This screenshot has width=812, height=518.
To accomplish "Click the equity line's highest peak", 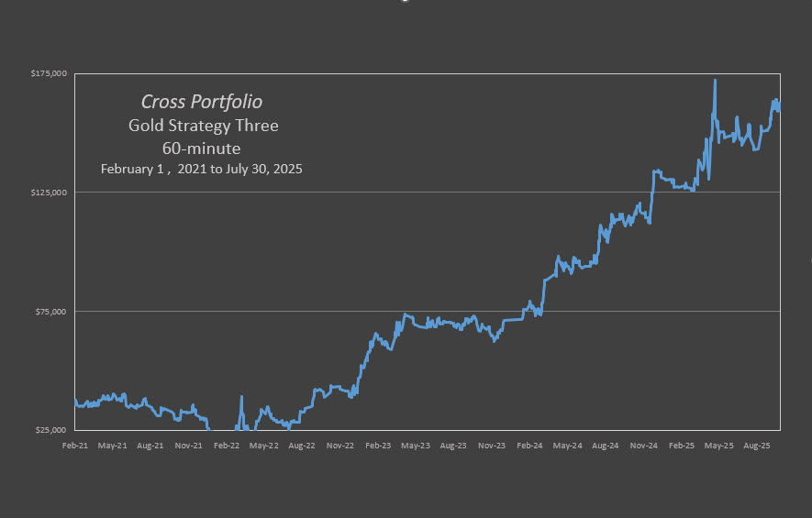I will (715, 81).
